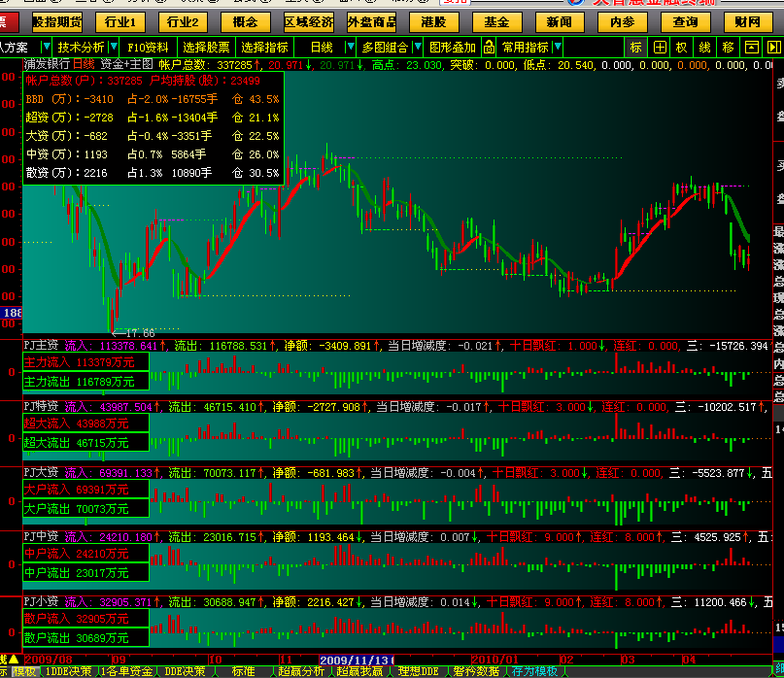Image resolution: width=784 pixels, height=678 pixels.
Task: Click the 主力流入 113379万元 label
Action: point(86,362)
